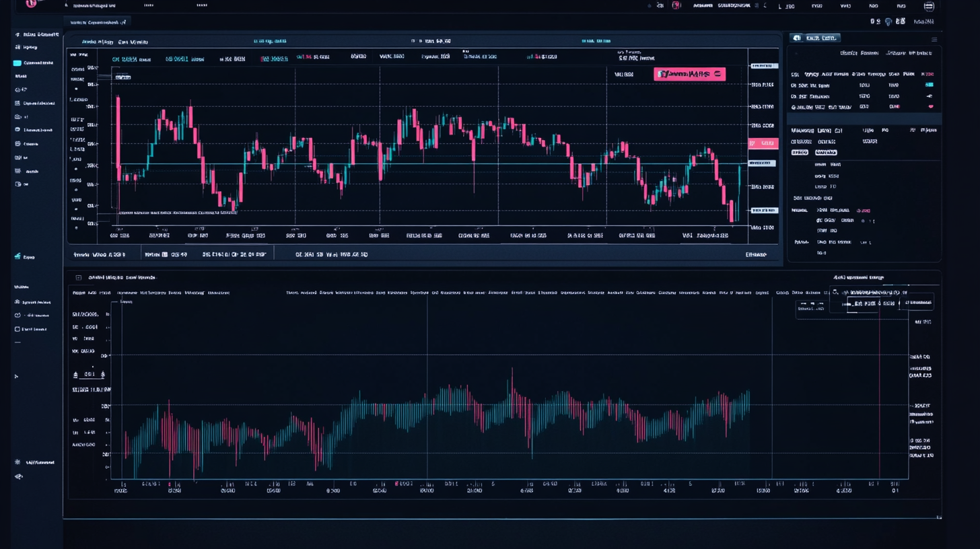Click the settings gear icon bottom left
The image size is (980, 549).
pos(17,462)
